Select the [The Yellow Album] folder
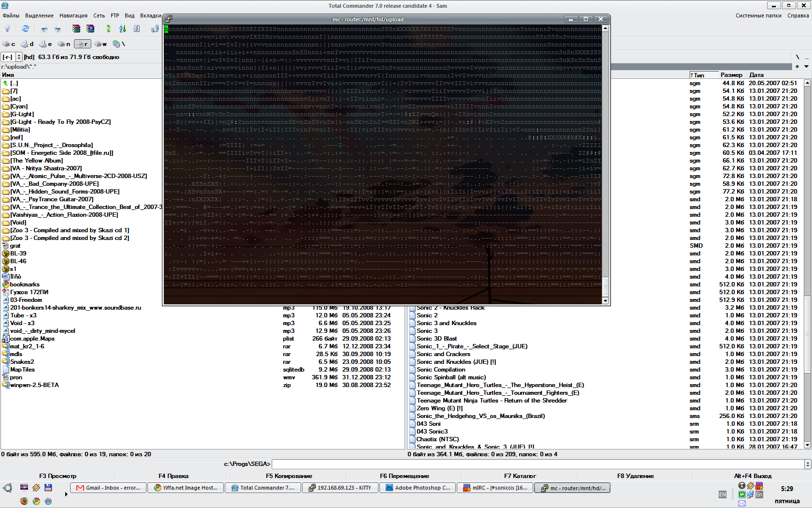The image size is (812, 508). click(x=37, y=161)
